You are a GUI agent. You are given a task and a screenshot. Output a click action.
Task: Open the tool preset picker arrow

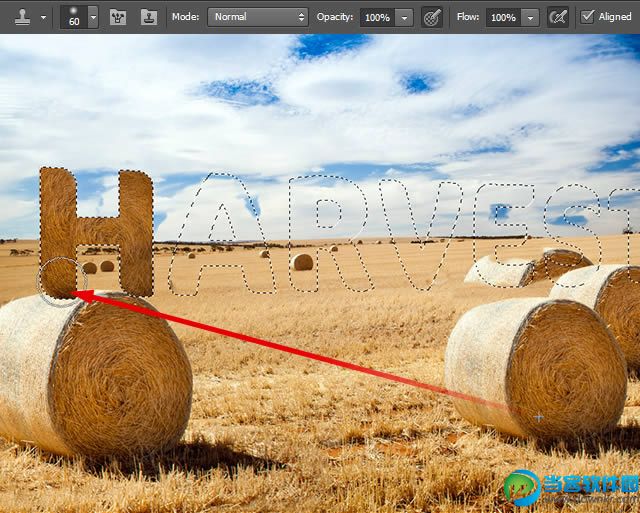tap(43, 18)
